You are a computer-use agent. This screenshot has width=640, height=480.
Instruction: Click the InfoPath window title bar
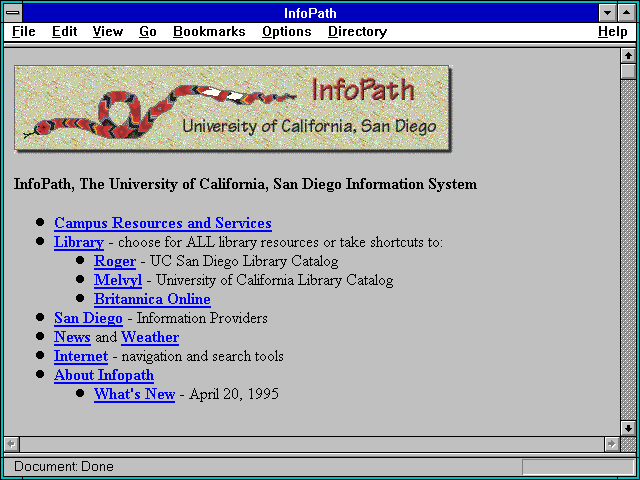(310, 13)
